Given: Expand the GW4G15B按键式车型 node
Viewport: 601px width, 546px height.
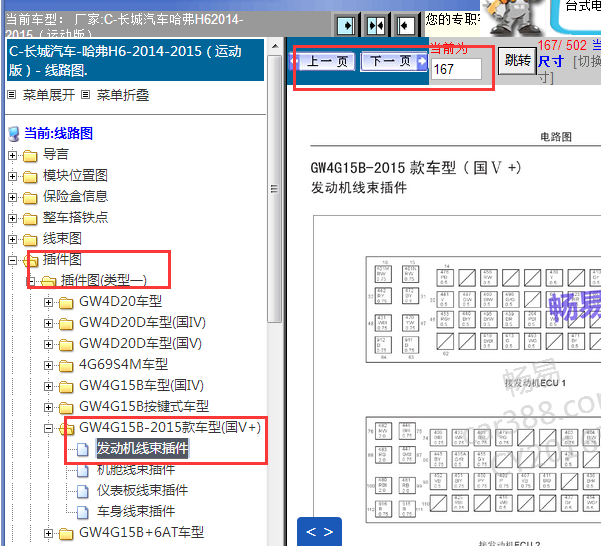Looking at the screenshot, I should pos(48,407).
